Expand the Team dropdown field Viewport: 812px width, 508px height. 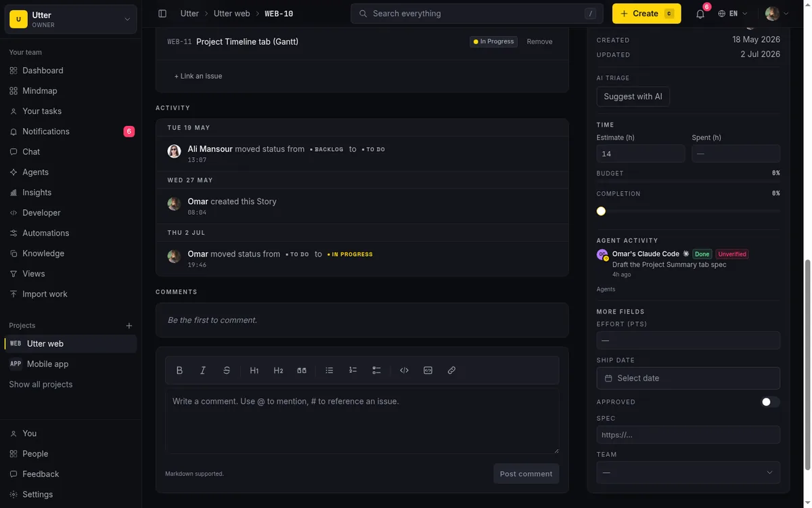pyautogui.click(x=688, y=472)
